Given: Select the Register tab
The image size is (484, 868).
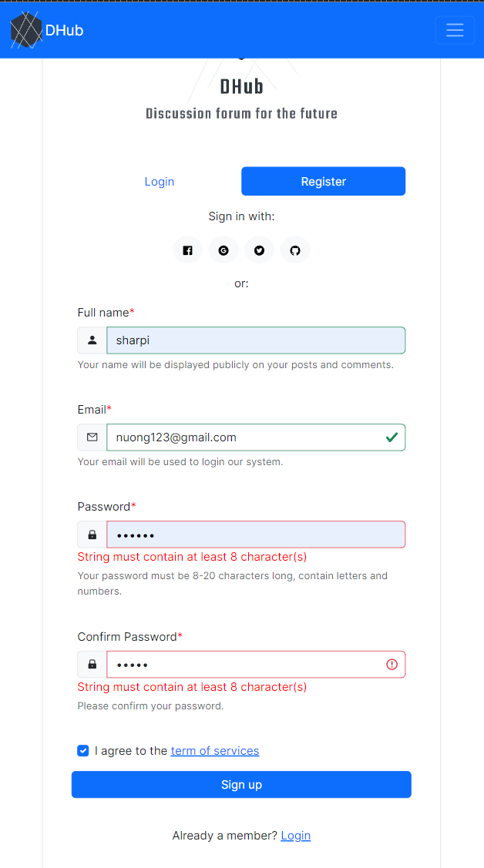Looking at the screenshot, I should 324,182.
